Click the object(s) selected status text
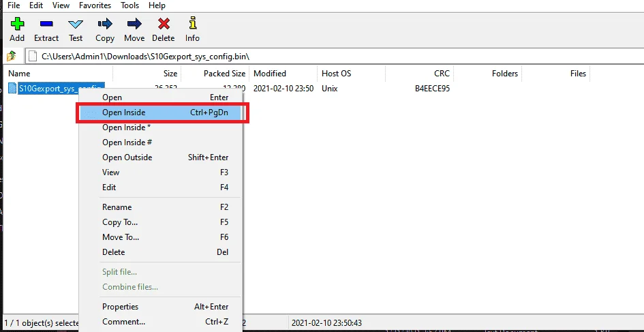The height and width of the screenshot is (332, 644). pos(41,323)
